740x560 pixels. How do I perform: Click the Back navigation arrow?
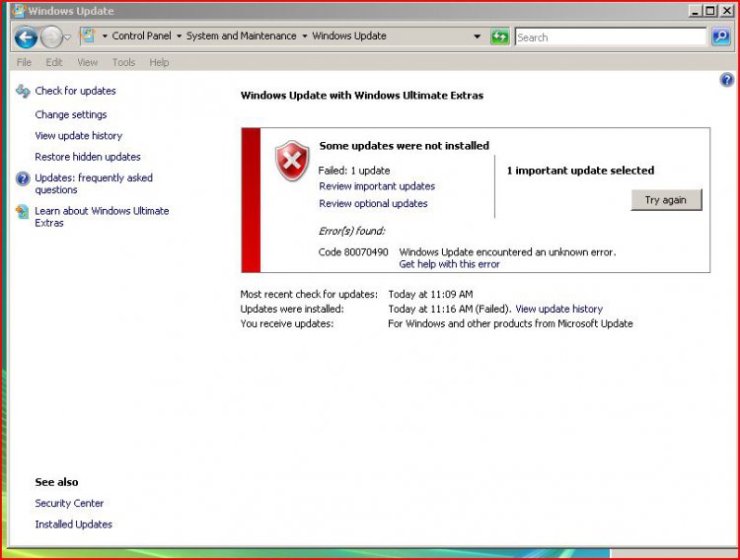pyautogui.click(x=26, y=36)
